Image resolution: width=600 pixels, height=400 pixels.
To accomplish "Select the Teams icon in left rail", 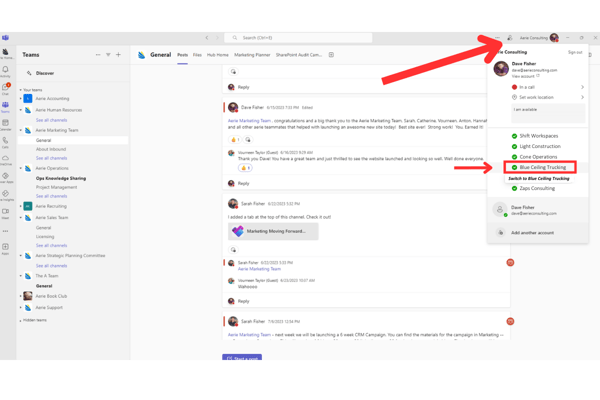I will [x=5, y=106].
